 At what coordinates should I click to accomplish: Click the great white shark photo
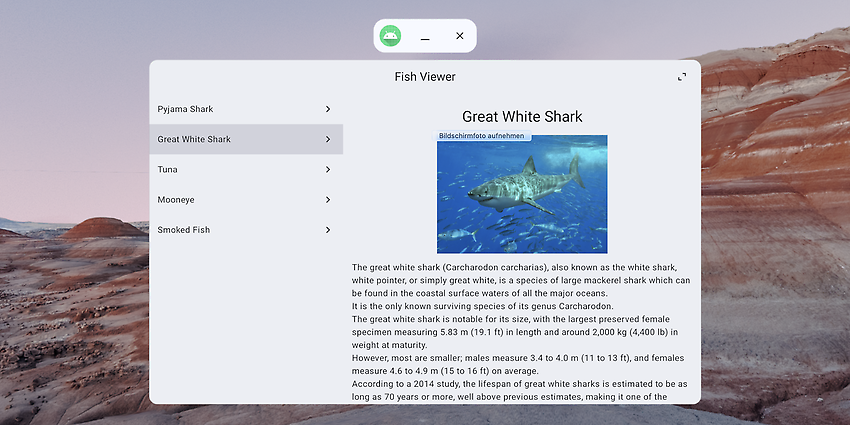[x=522, y=194]
